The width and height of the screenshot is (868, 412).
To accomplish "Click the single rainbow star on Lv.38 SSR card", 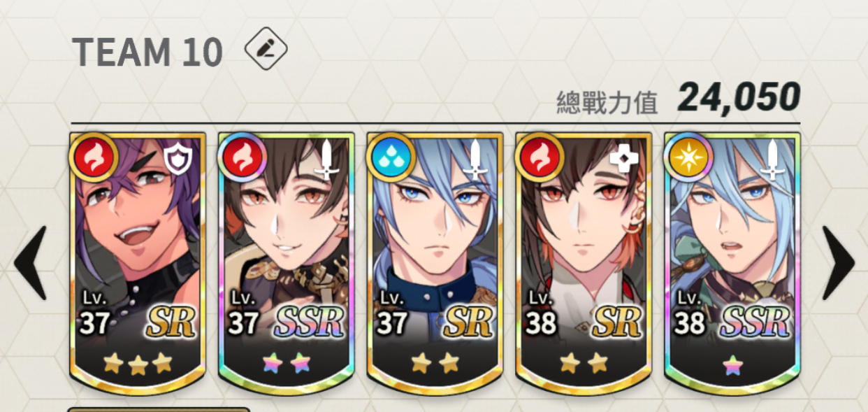I will (733, 364).
